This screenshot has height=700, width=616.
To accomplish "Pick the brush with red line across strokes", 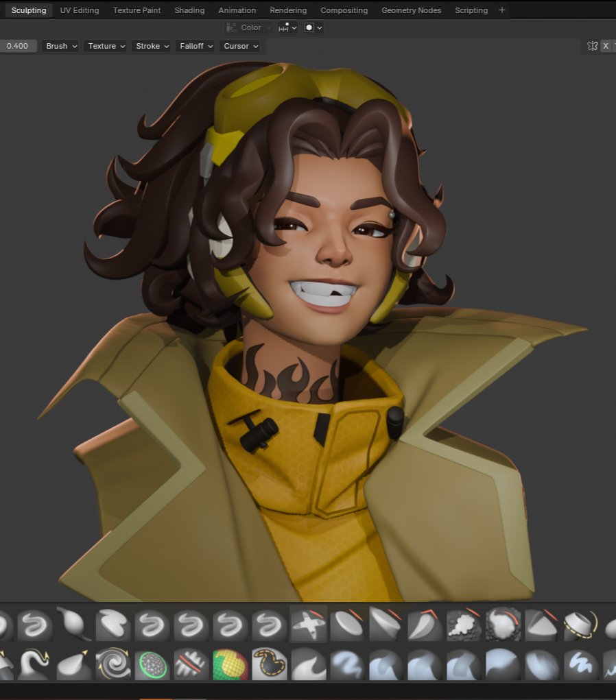I will (191, 664).
